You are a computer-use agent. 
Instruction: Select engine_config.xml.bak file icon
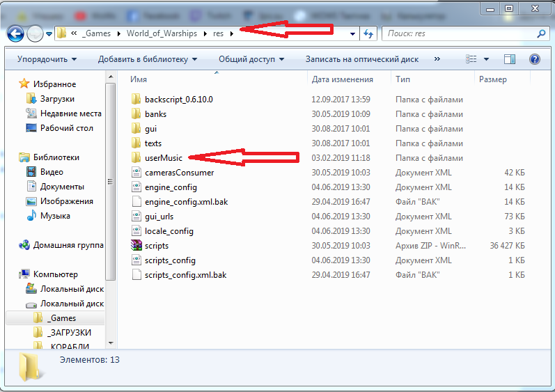pos(136,202)
